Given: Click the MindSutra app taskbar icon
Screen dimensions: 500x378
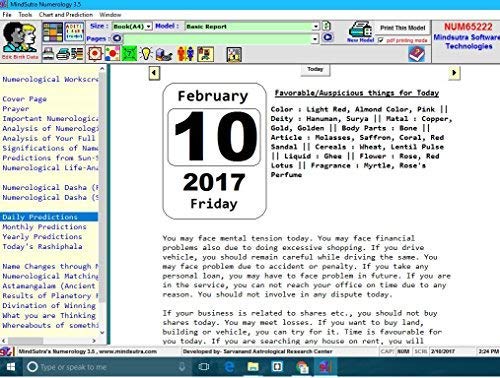Looking at the screenshot, I should pyautogui.click(x=325, y=367).
